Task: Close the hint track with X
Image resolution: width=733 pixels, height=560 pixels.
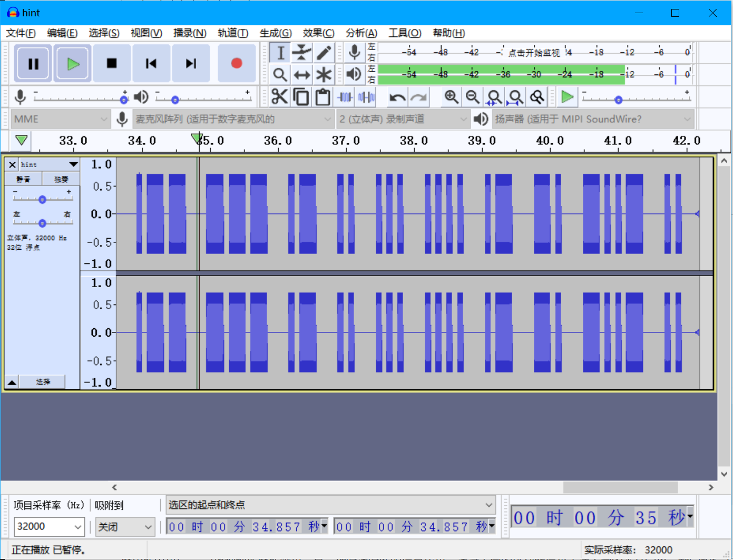Action: (12, 164)
